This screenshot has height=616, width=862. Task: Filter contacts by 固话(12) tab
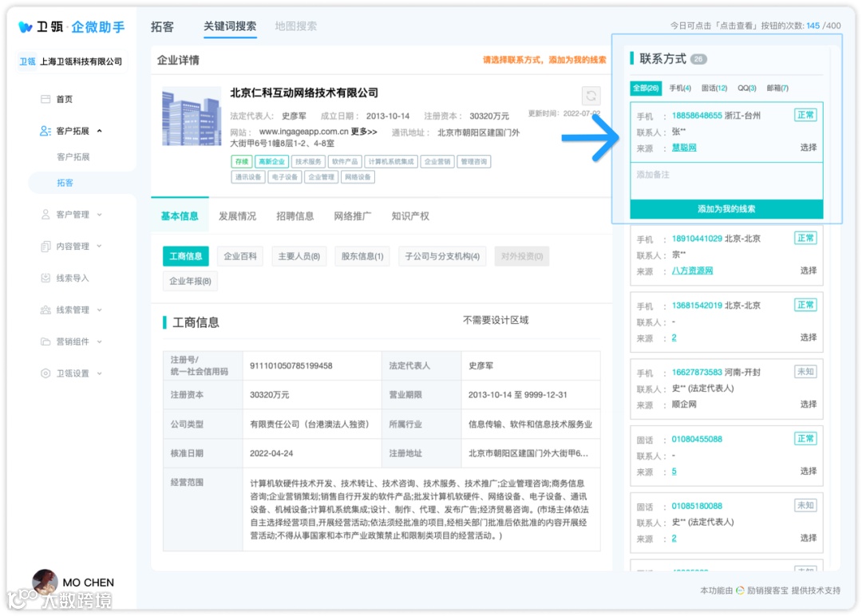coord(714,88)
